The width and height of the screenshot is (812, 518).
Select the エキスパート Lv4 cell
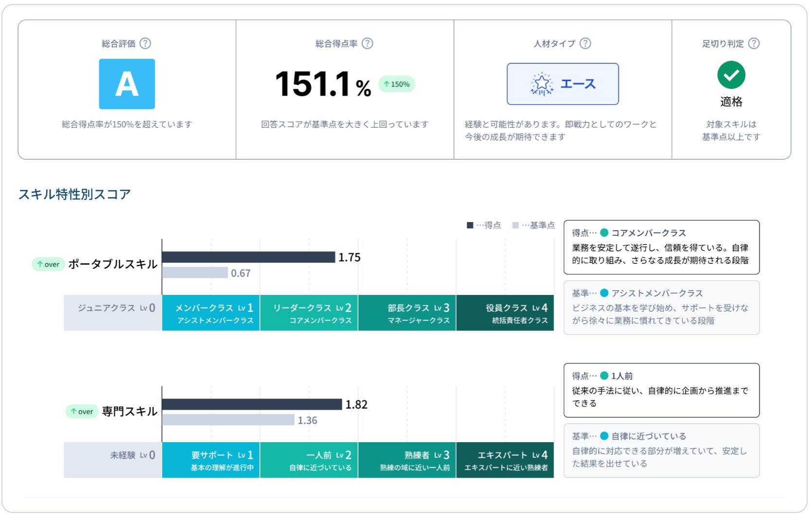tap(505, 460)
